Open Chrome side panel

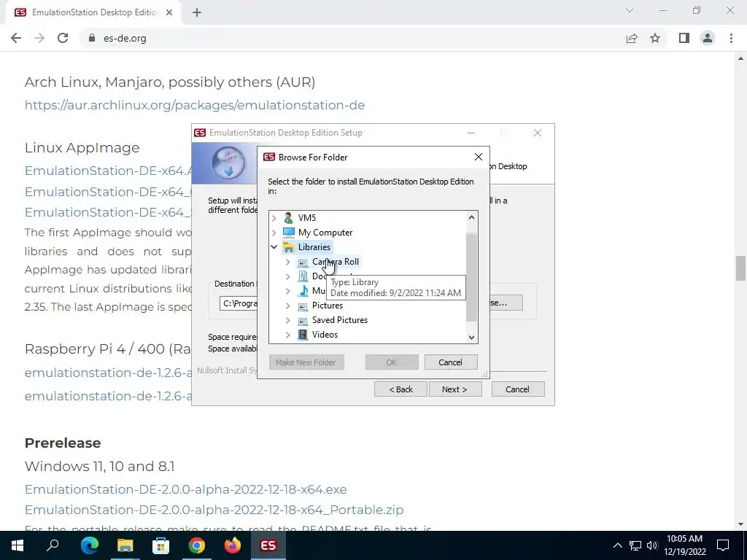coord(684,38)
